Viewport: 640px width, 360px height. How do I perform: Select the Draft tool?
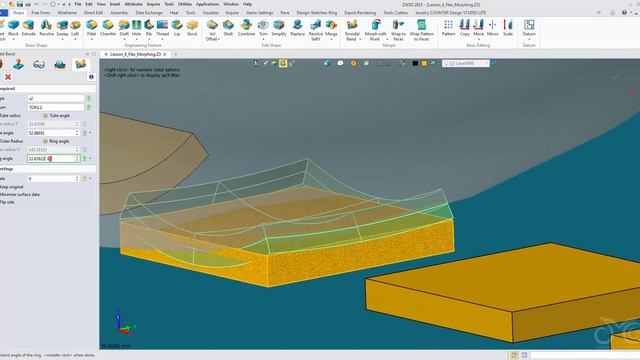pyautogui.click(x=124, y=28)
